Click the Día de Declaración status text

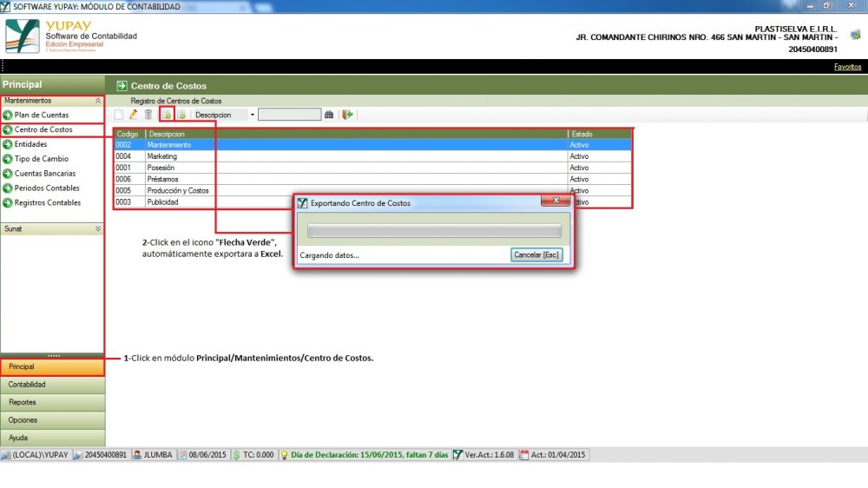(369, 455)
